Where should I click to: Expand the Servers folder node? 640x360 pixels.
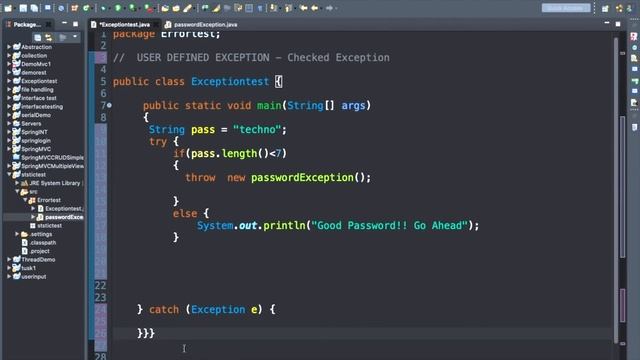coord(9,123)
